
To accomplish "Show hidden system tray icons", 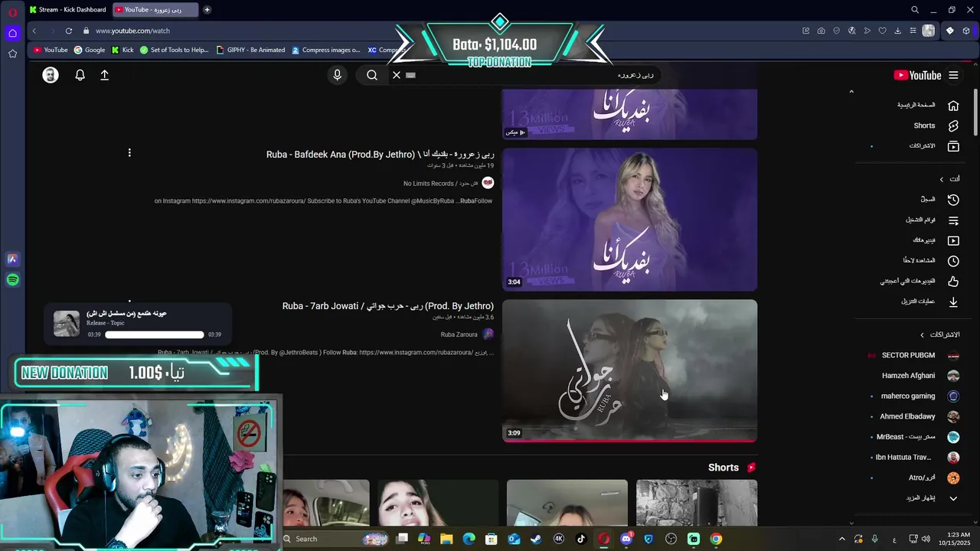I will (842, 539).
